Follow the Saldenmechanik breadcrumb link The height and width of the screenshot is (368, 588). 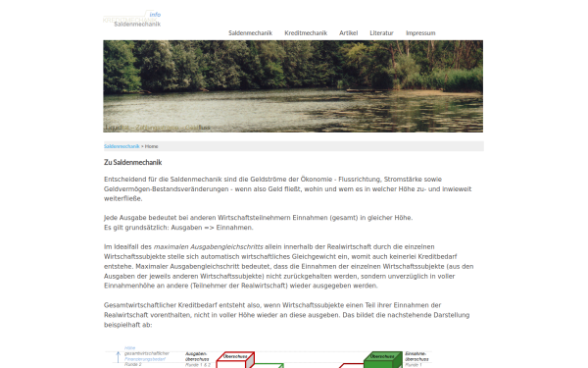pos(122,146)
